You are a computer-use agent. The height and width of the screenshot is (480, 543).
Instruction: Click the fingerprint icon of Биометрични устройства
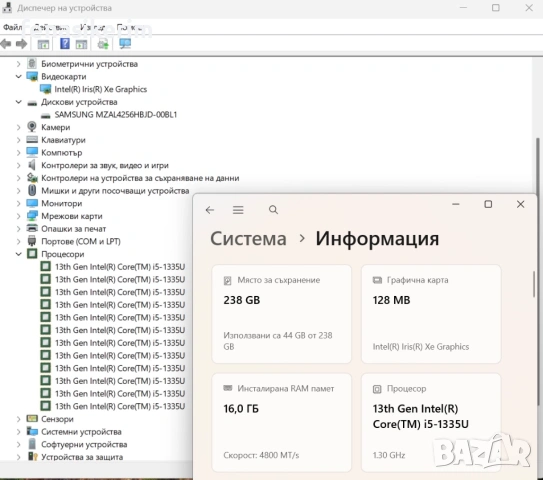click(32, 63)
